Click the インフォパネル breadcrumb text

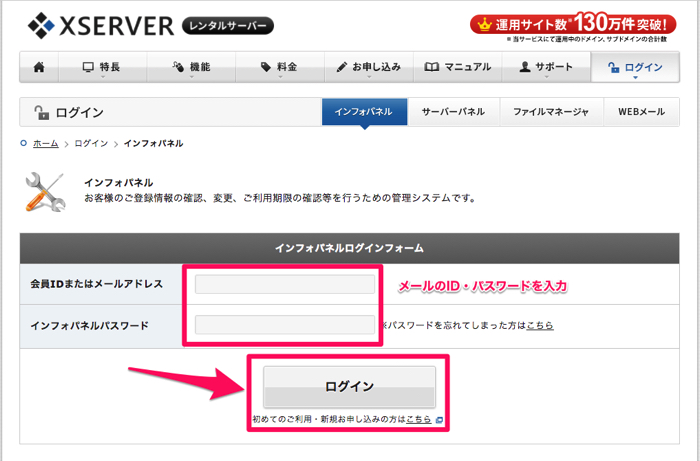point(153,143)
